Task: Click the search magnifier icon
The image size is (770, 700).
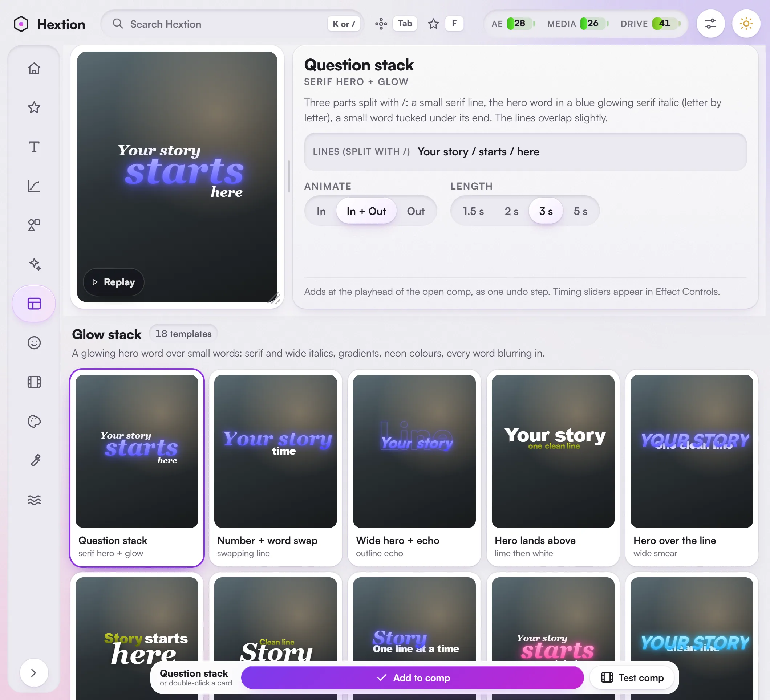Action: [118, 24]
